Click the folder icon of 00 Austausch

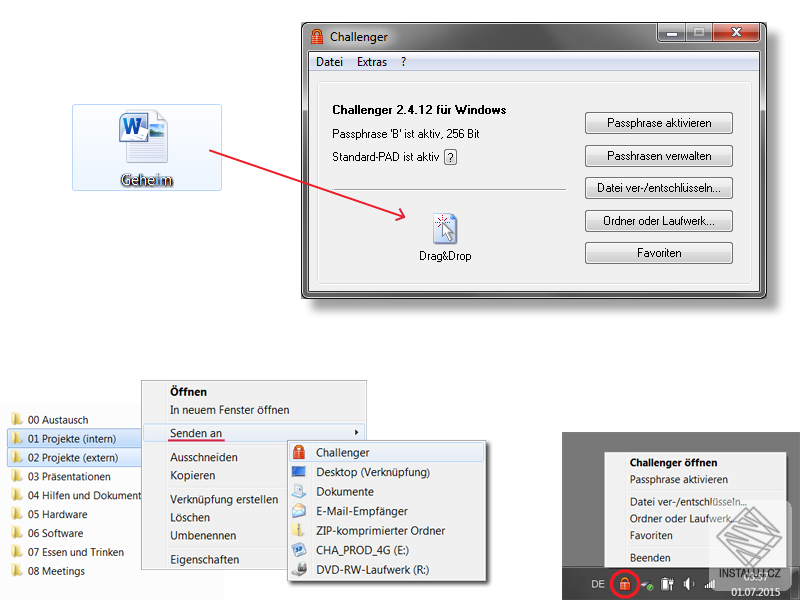(x=17, y=419)
